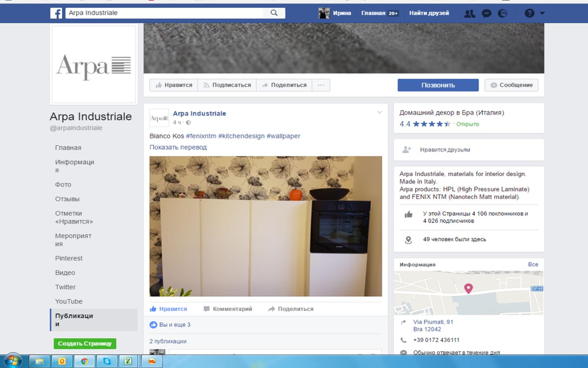Open Фото in the page sidebar
Screen dimensions: 588x368
point(63,184)
